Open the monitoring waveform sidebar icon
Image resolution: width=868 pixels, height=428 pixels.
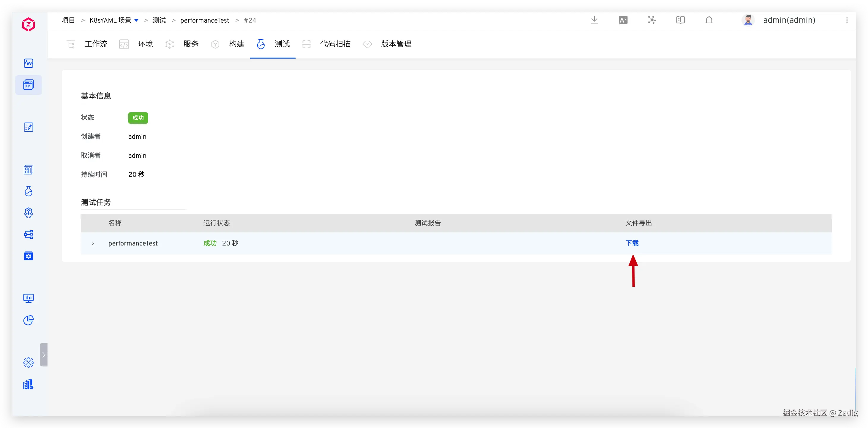tap(28, 63)
